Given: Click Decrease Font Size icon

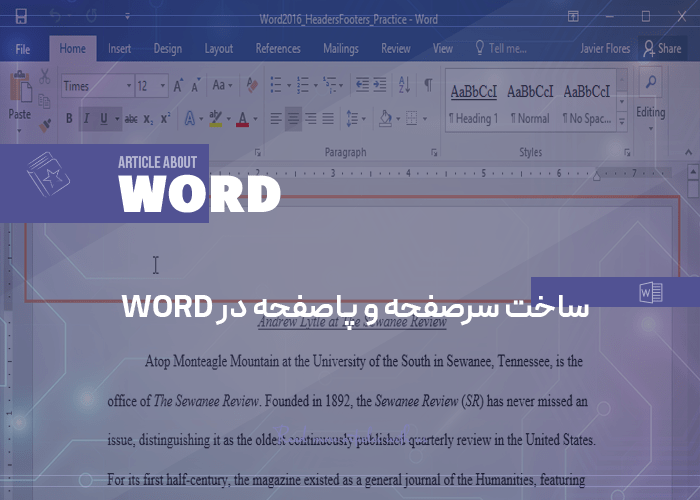Looking at the screenshot, I should click(x=196, y=85).
